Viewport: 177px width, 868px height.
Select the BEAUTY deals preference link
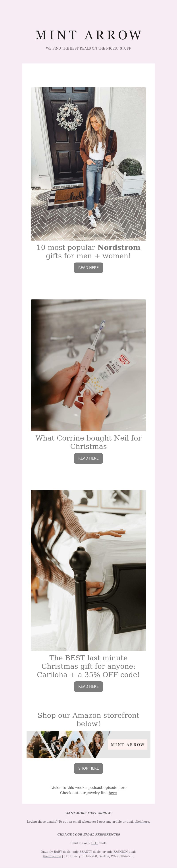coord(86,851)
